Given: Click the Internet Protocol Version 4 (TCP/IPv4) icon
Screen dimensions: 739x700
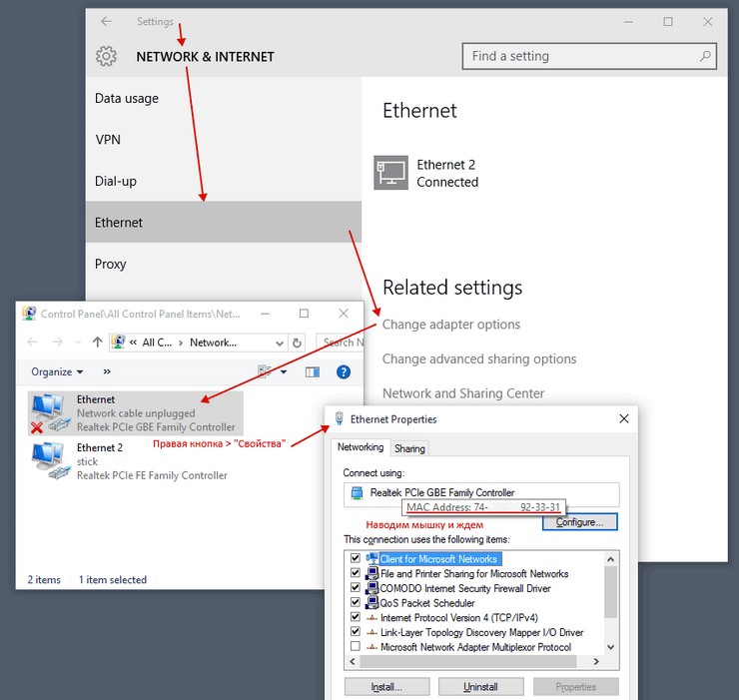Looking at the screenshot, I should pos(372,617).
